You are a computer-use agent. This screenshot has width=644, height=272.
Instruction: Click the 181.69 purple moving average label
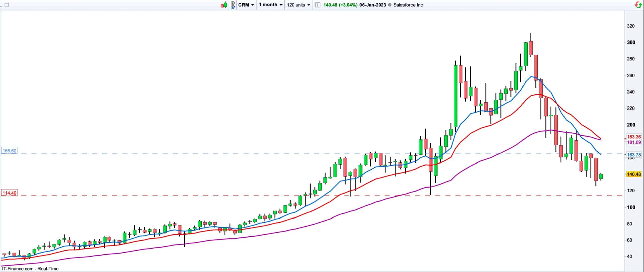click(634, 142)
